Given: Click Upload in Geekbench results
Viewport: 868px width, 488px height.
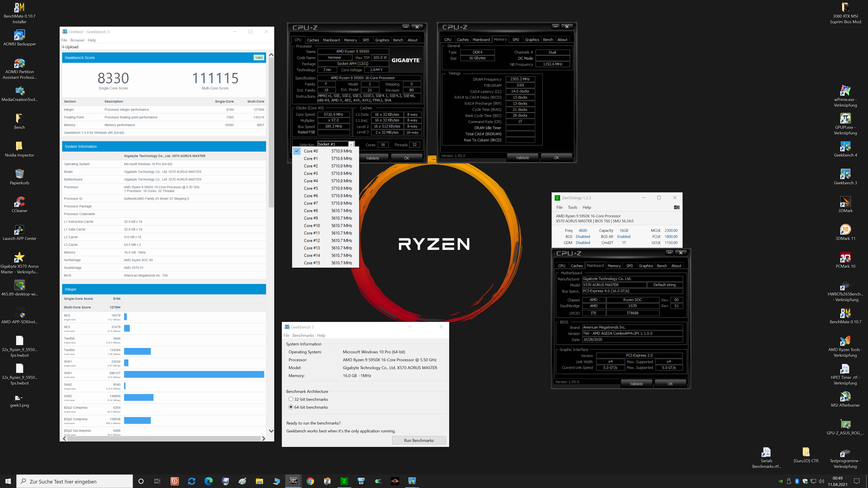Looking at the screenshot, I should pos(70,47).
